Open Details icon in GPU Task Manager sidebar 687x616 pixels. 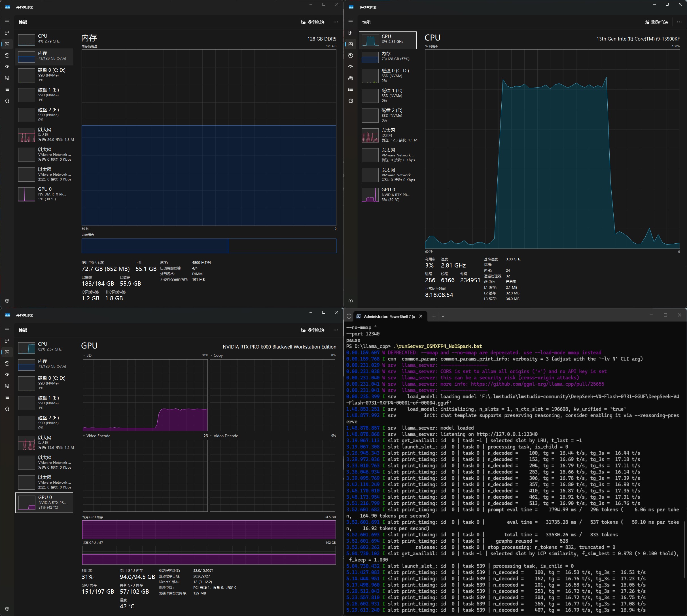click(x=7, y=397)
